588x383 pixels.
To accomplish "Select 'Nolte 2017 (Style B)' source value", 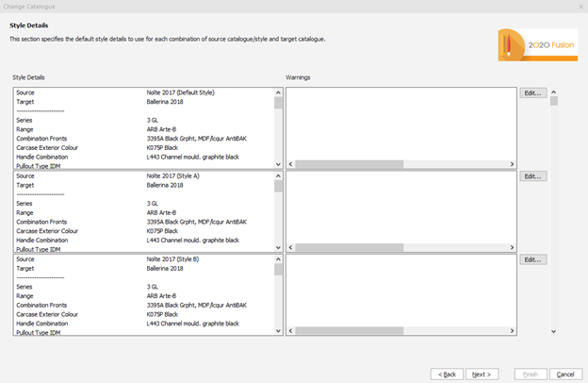I will click(x=172, y=259).
